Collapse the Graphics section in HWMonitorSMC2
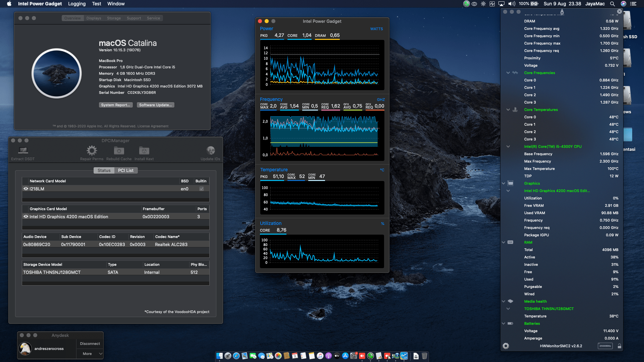Screen dimensions: 644x362 503,183
